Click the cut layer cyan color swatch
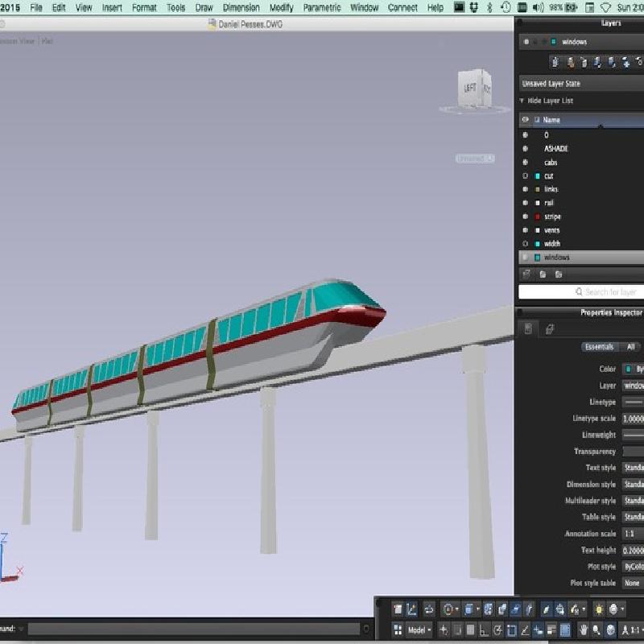The width and height of the screenshot is (644, 644). [537, 175]
